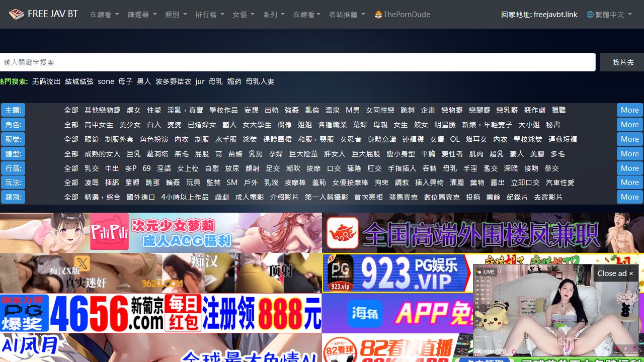Close the floating live ad with Close ad
644x362 pixels.
tap(616, 274)
